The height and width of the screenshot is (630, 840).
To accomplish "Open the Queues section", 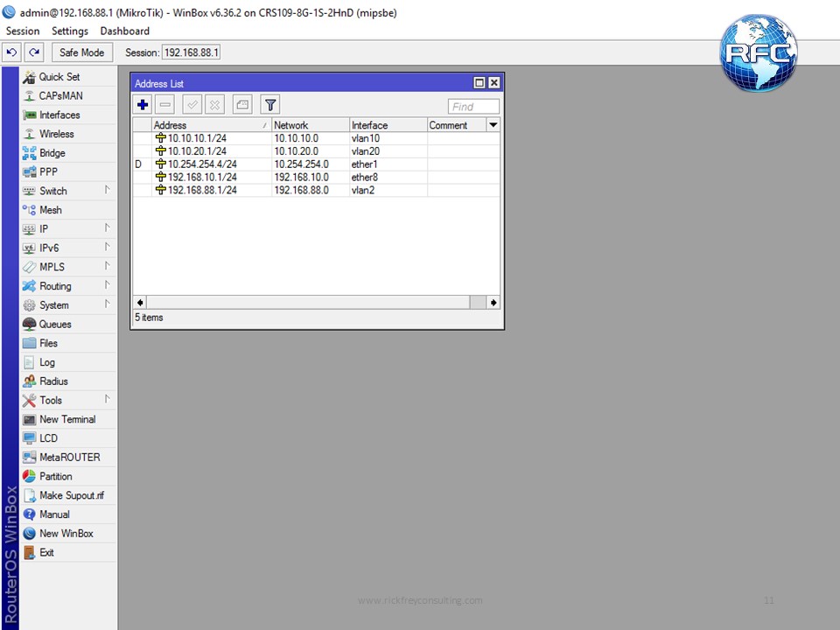I will [x=68, y=324].
